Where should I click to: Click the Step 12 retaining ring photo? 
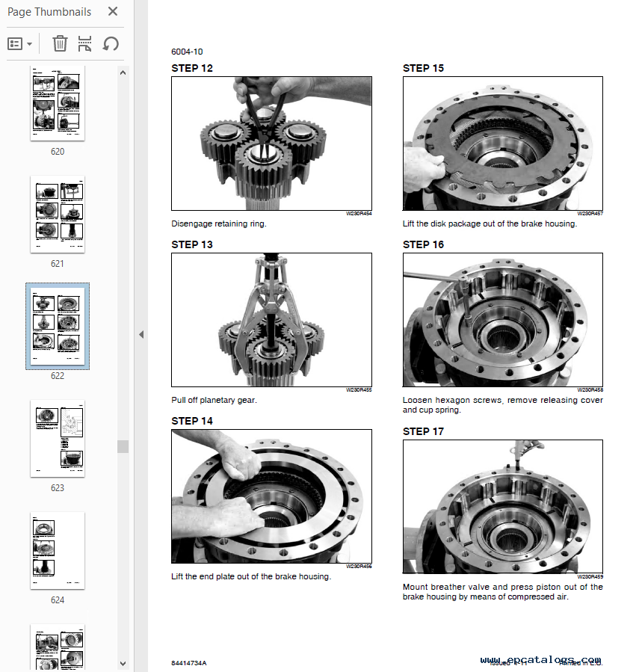pyautogui.click(x=272, y=144)
